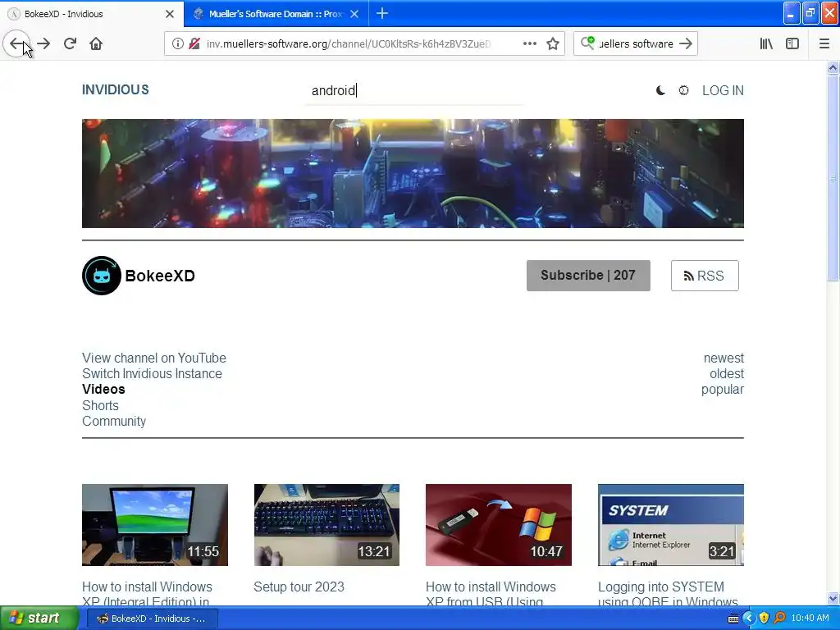Open the Firefox hamburger menu
This screenshot has width=840, height=630.
pyautogui.click(x=824, y=43)
